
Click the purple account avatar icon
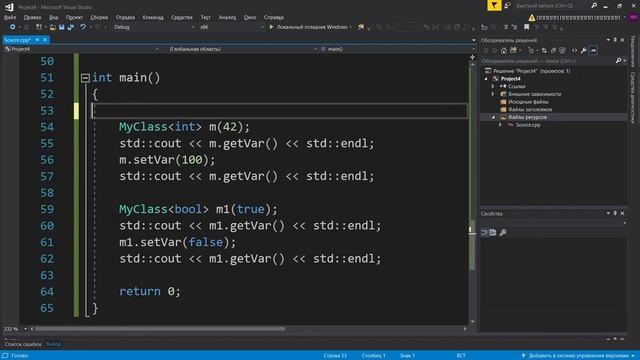633,18
